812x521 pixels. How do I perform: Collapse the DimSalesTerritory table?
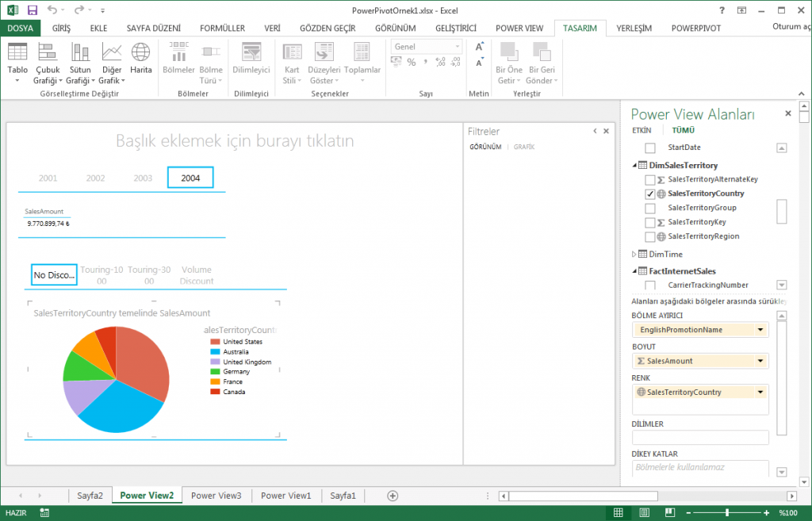(x=634, y=165)
